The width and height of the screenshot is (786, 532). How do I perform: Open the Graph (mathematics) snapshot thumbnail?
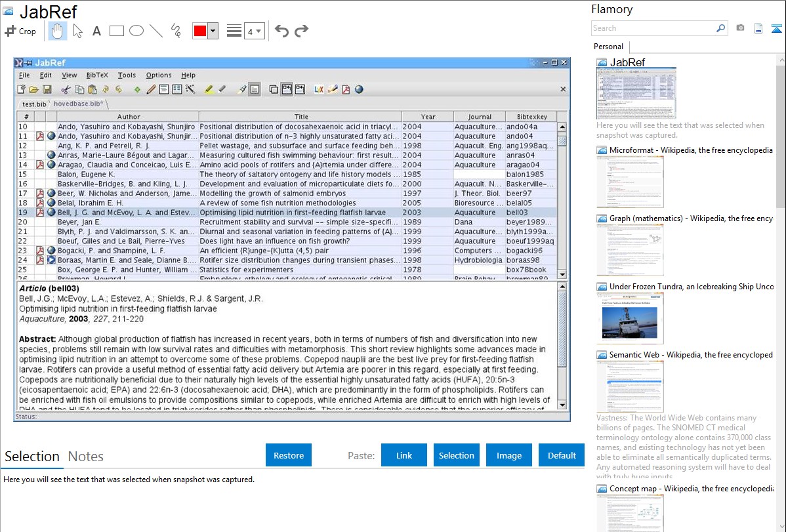click(630, 250)
